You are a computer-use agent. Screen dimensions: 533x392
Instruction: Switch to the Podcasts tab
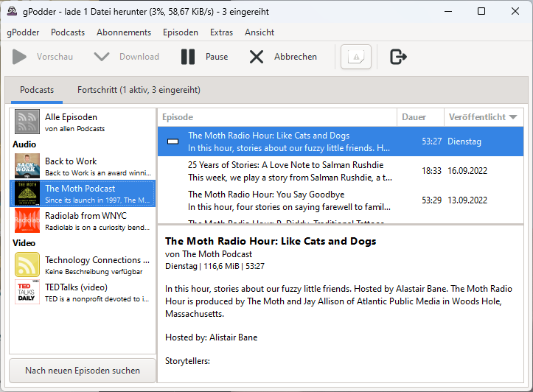37,90
